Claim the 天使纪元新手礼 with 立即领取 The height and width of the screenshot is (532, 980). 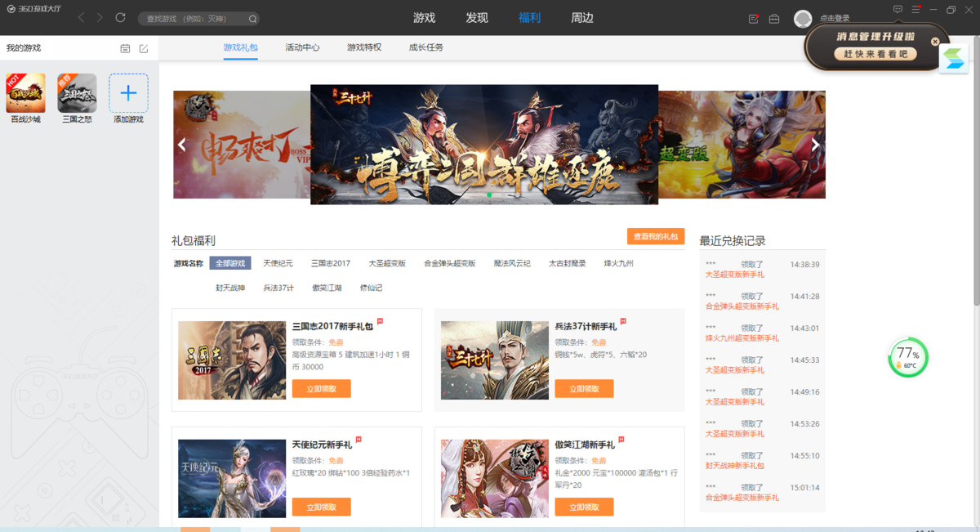(x=322, y=507)
